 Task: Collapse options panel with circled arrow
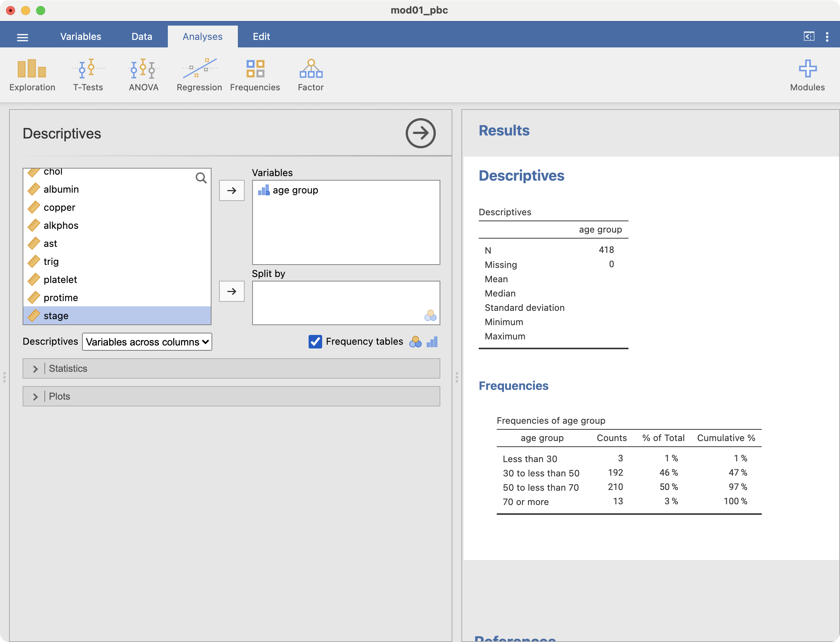[x=420, y=133]
